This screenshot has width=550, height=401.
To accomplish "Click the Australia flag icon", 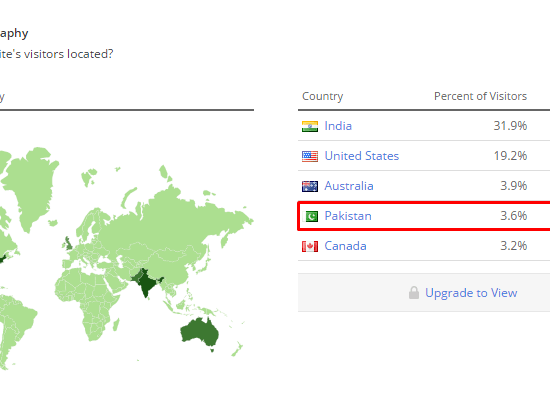I will point(310,186).
